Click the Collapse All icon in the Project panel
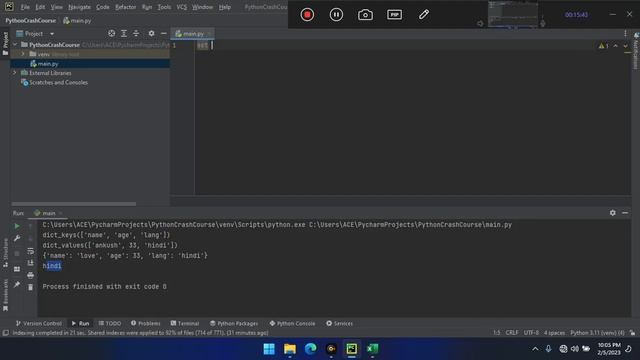Image resolution: width=640 pixels, height=360 pixels. [136, 33]
